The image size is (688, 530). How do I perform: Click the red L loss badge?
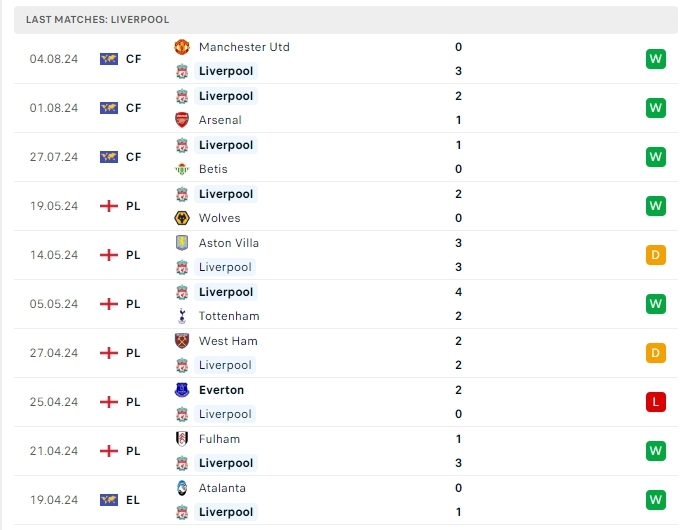656,402
